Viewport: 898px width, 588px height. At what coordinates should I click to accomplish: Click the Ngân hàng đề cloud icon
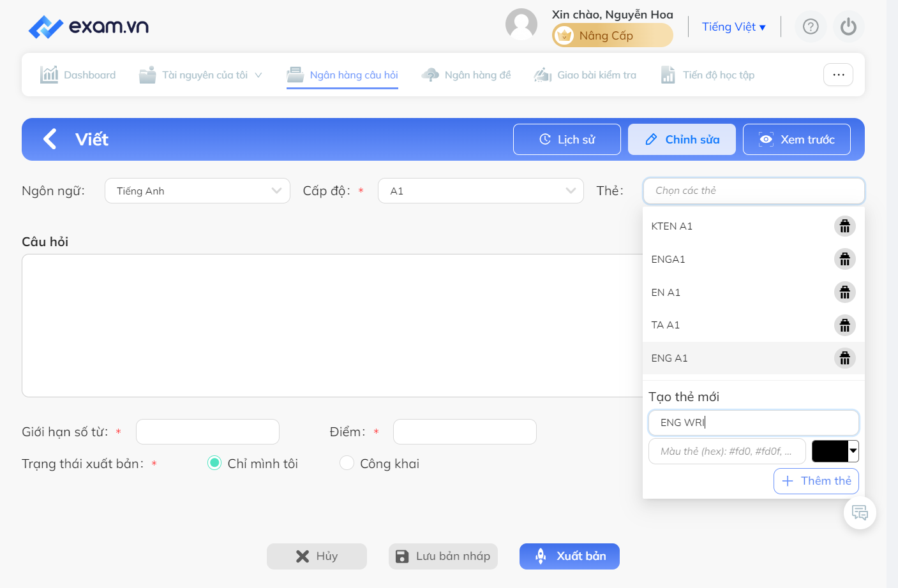tap(430, 75)
